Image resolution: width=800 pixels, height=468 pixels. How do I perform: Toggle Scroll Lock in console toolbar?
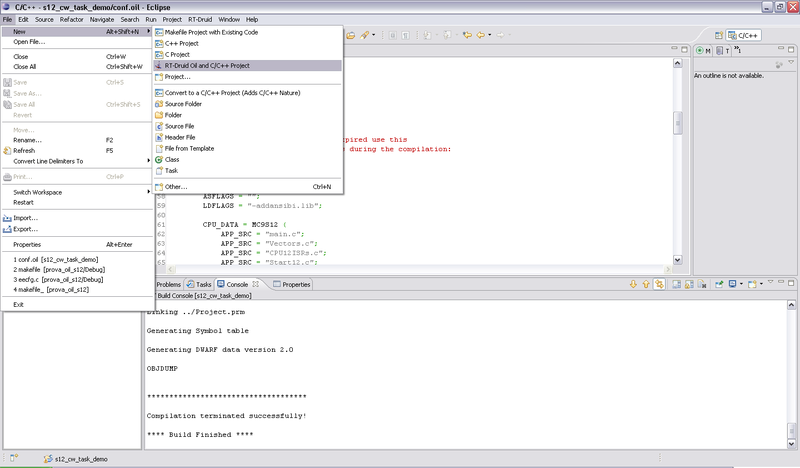[x=689, y=284]
